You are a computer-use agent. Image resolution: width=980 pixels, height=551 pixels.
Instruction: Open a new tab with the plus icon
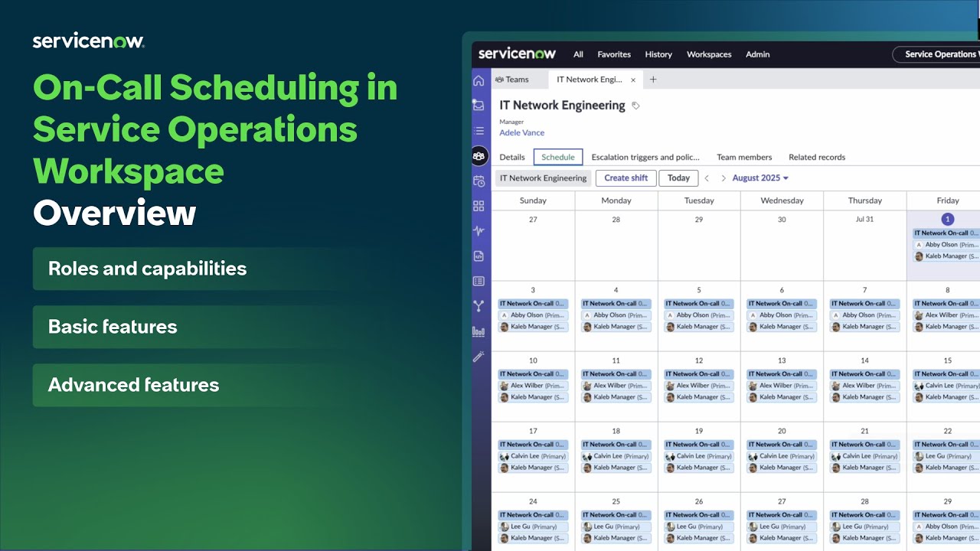click(x=653, y=79)
